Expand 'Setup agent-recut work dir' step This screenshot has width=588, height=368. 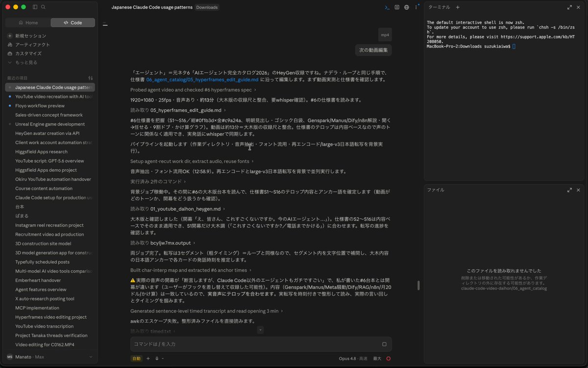192,161
